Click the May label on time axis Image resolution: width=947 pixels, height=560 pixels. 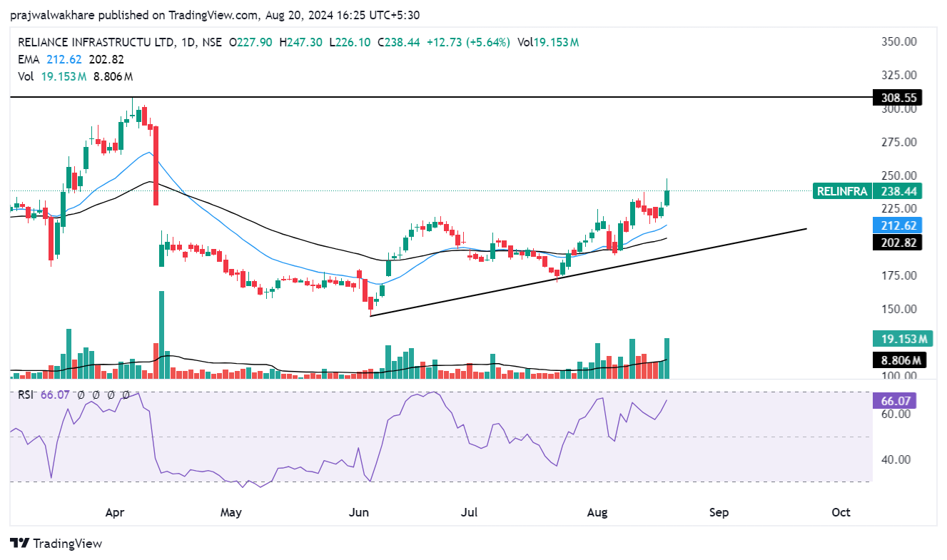click(x=231, y=512)
